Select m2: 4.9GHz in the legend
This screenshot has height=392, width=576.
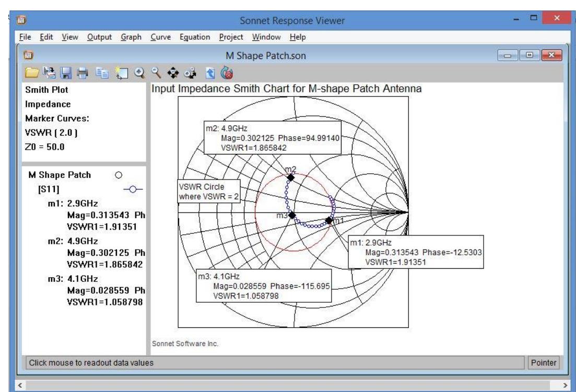pos(73,241)
